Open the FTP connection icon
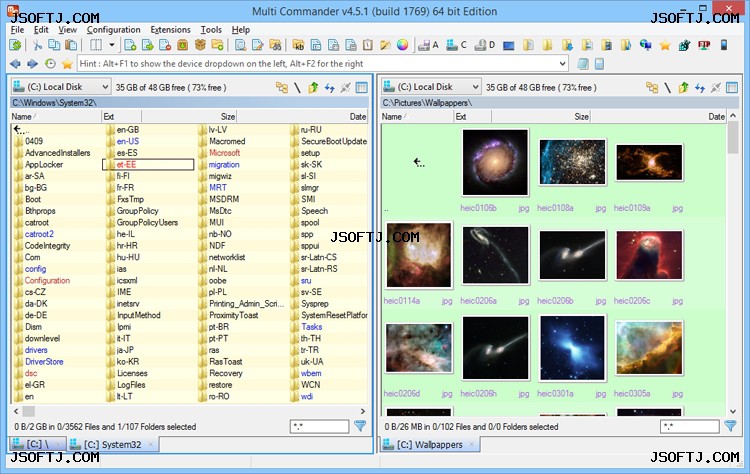Image resolution: width=750 pixels, height=474 pixels. pyautogui.click(x=704, y=45)
